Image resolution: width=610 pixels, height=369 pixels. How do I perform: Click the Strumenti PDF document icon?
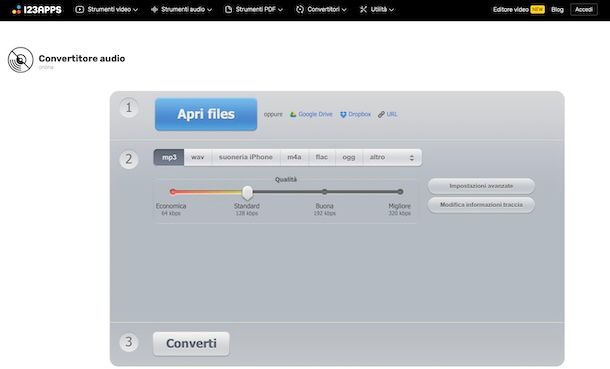[228, 9]
